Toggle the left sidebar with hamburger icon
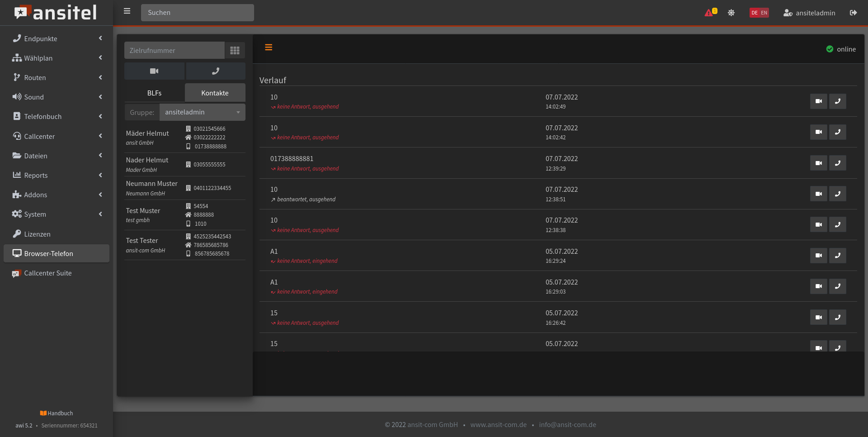The height and width of the screenshot is (437, 868). [127, 11]
